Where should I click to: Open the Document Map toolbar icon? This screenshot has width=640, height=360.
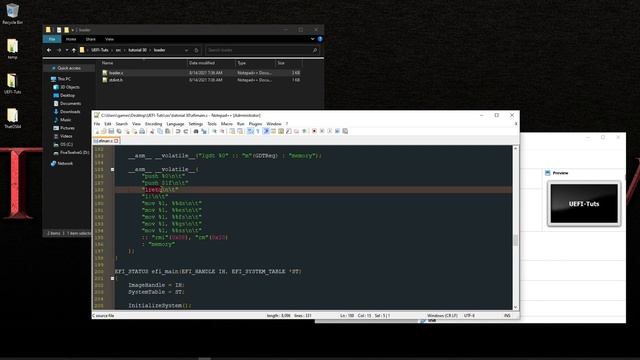(x=281, y=131)
